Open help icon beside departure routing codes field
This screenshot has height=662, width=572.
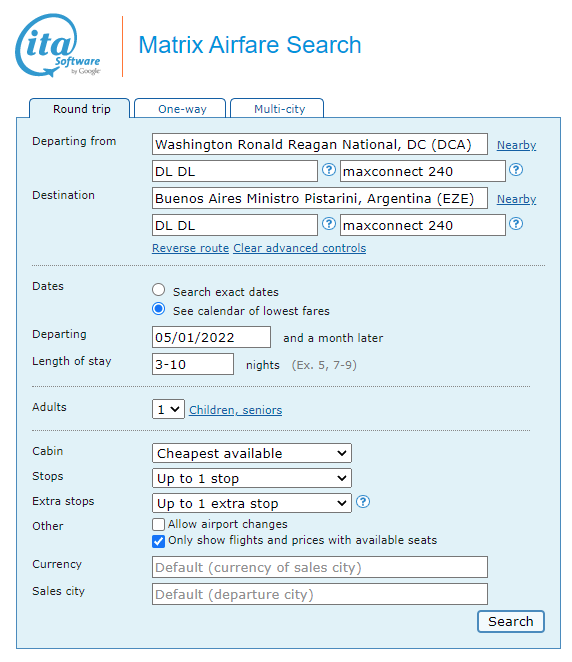point(329,170)
